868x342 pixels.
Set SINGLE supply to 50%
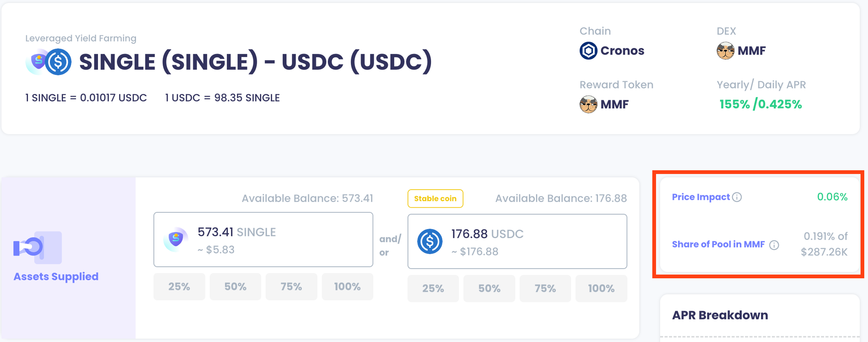235,287
